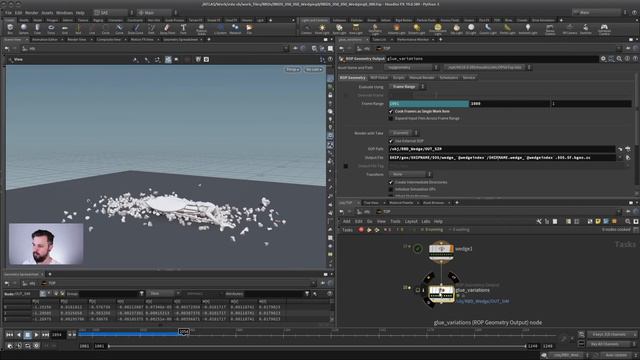Screen dimensions: 640x360
Task: Jump to the first frame button
Action: 9,335
